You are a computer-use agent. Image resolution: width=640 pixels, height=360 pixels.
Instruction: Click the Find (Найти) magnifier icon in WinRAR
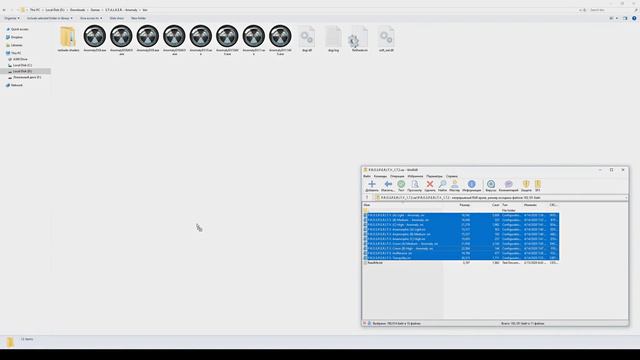coord(442,186)
